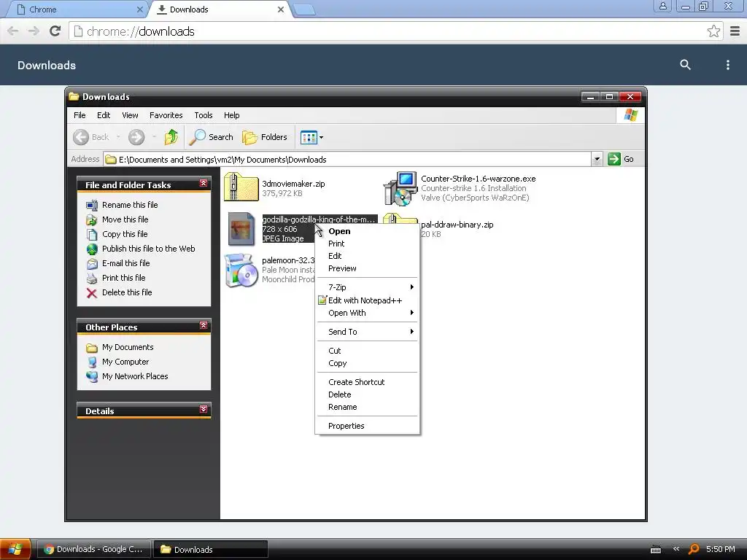The image size is (747, 560).
Task: Click Explorer Forward arrow button
Action: [136, 137]
